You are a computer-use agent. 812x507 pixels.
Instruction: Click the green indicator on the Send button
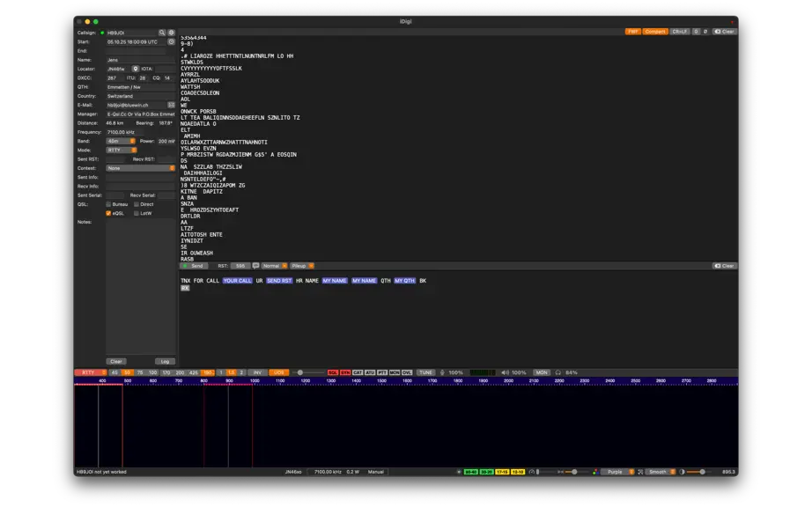(x=185, y=266)
